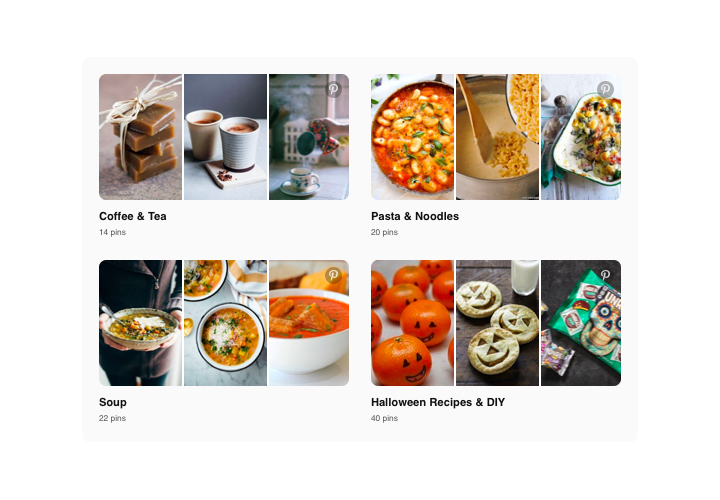Screen dimensions: 720x500
Task: Select the stacked caramel fudge thumbnail
Action: click(x=141, y=137)
